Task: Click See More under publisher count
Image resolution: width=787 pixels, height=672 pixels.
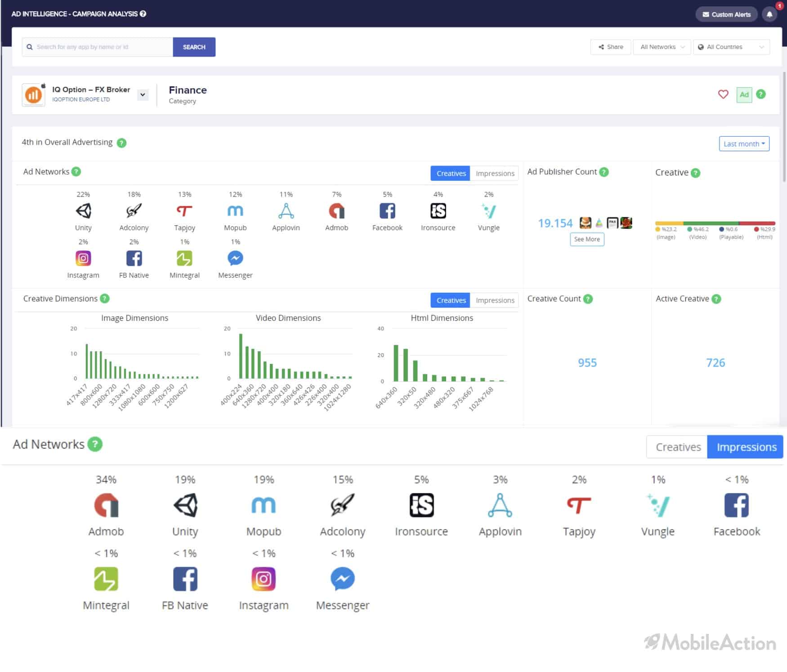Action: pos(587,239)
